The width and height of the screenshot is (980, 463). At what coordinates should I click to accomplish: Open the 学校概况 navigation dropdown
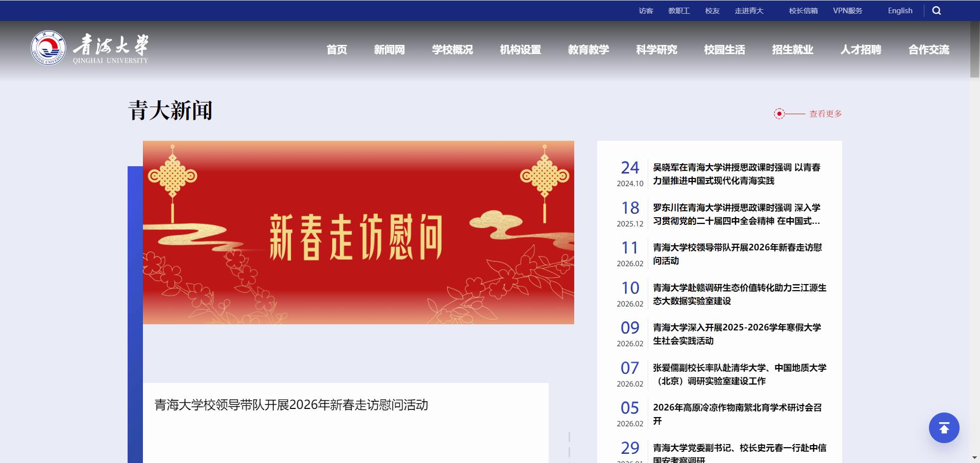pos(452,49)
